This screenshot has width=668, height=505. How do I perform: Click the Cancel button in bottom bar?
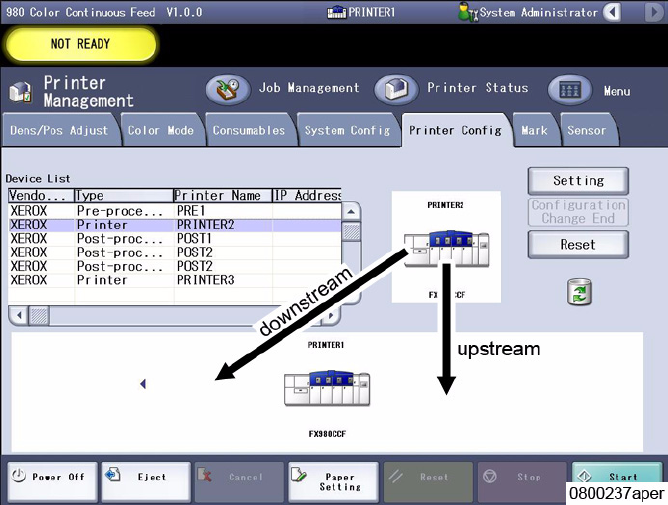[x=239, y=481]
